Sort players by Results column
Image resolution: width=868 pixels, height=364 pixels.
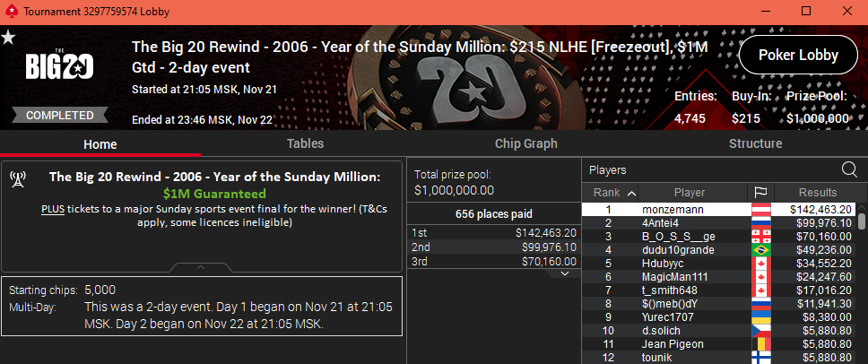point(814,193)
